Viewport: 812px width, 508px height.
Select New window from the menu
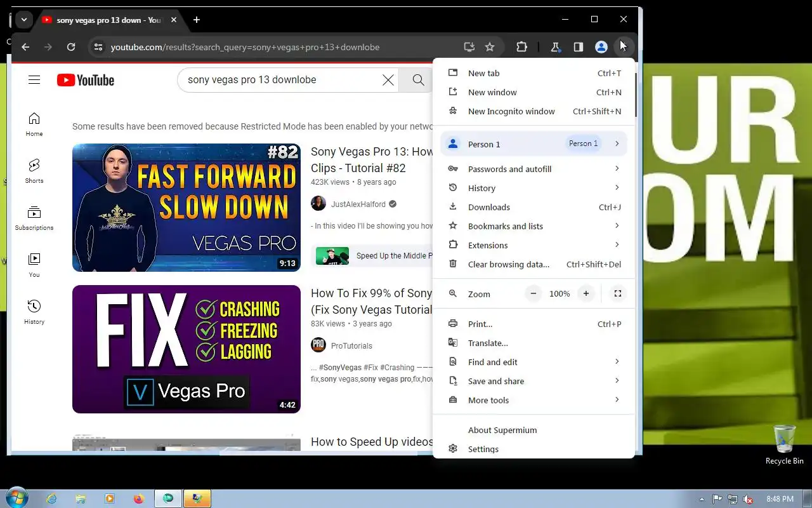coord(534,92)
